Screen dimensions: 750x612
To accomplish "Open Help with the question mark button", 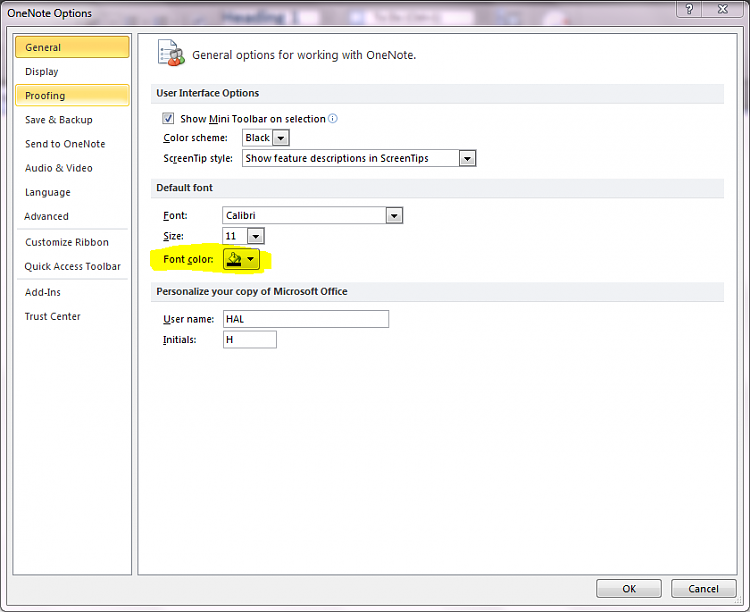I will pyautogui.click(x=689, y=9).
